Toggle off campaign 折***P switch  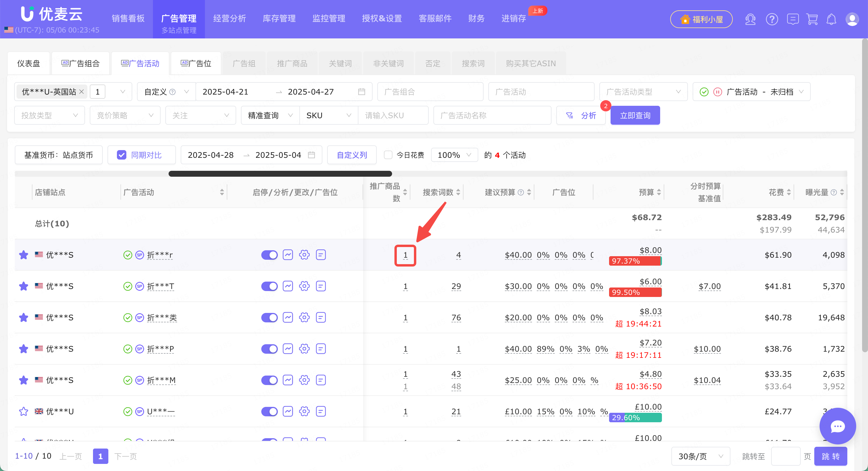(x=269, y=349)
